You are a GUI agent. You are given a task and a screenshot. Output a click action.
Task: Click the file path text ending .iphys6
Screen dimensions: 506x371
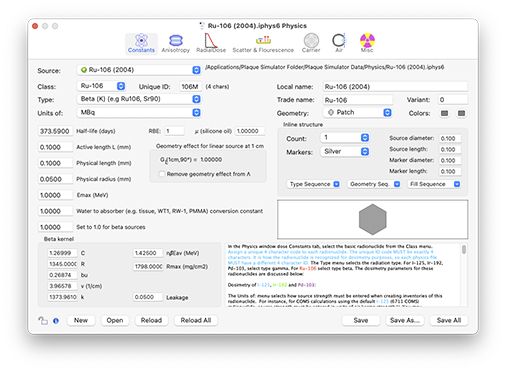[x=325, y=67]
